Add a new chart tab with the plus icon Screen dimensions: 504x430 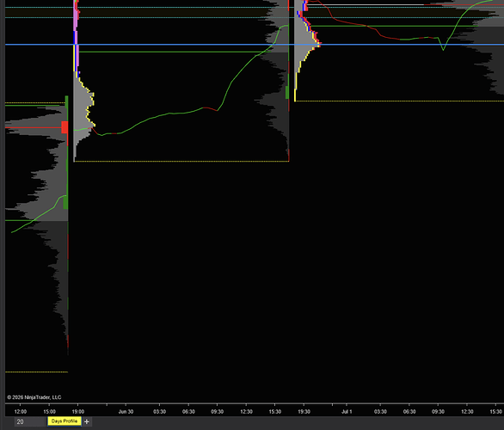(x=87, y=421)
